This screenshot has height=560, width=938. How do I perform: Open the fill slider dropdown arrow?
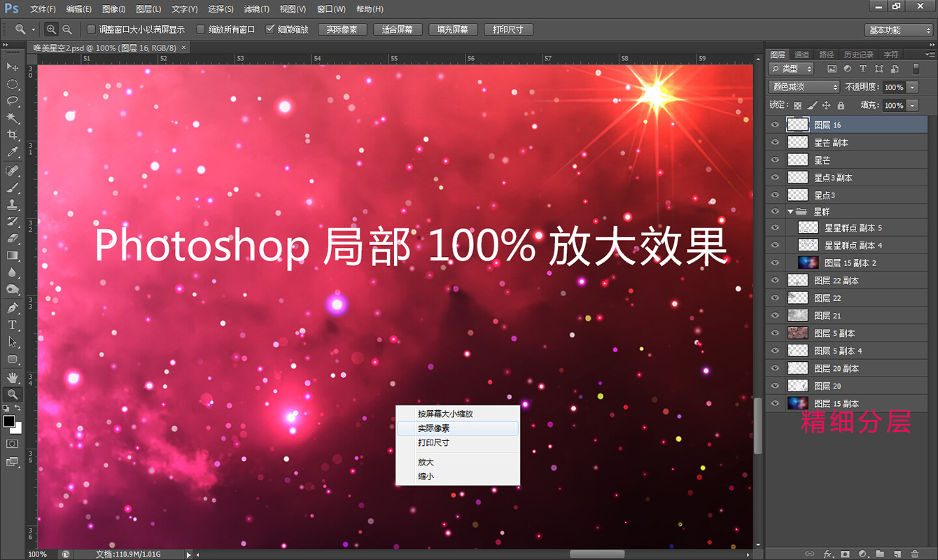[912, 106]
